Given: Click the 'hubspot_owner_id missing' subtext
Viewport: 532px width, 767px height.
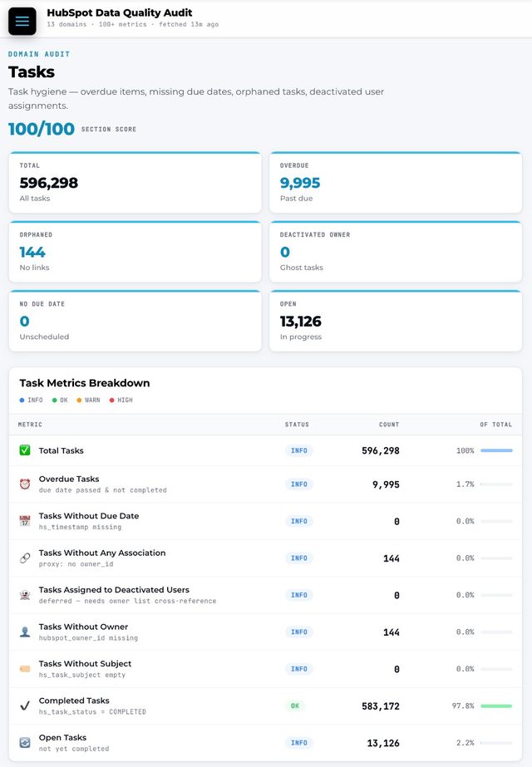Looking at the screenshot, I should [x=89, y=638].
